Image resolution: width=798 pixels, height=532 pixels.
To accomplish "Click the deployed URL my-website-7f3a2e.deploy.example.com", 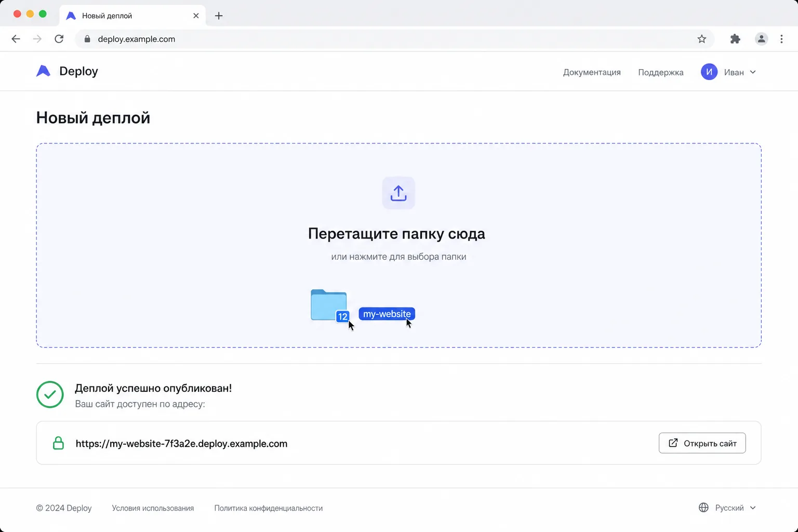I will pos(181,444).
